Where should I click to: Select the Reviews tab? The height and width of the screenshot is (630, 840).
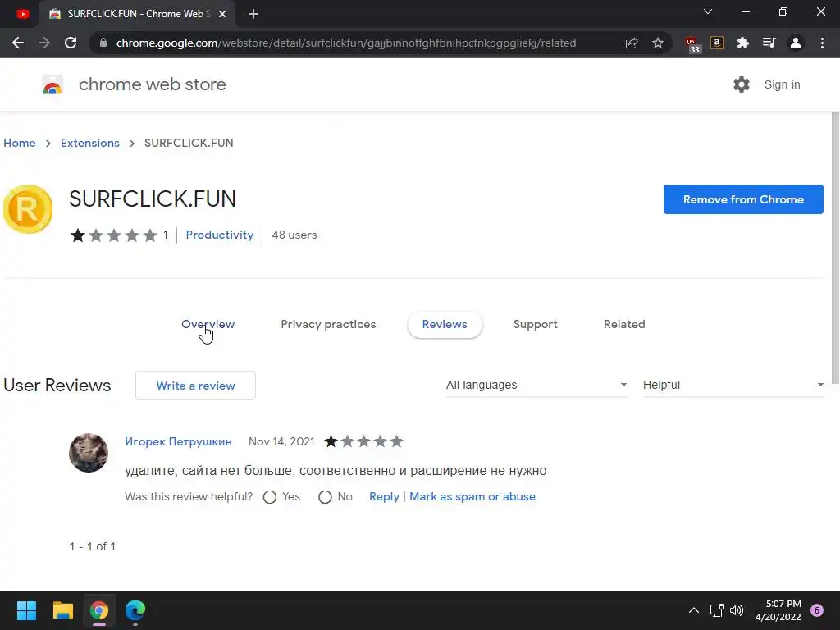pyautogui.click(x=445, y=324)
